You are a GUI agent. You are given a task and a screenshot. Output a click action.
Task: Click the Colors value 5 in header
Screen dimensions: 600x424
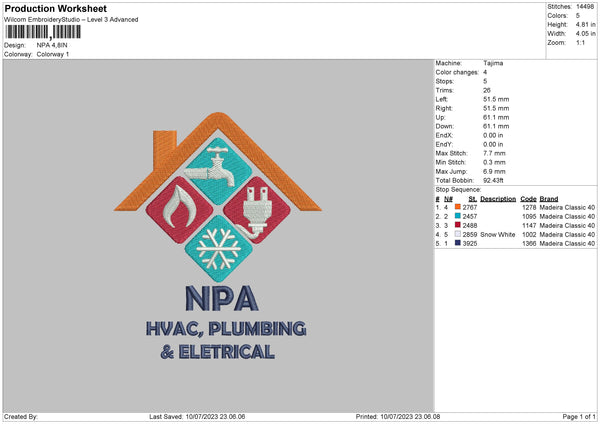578,16
